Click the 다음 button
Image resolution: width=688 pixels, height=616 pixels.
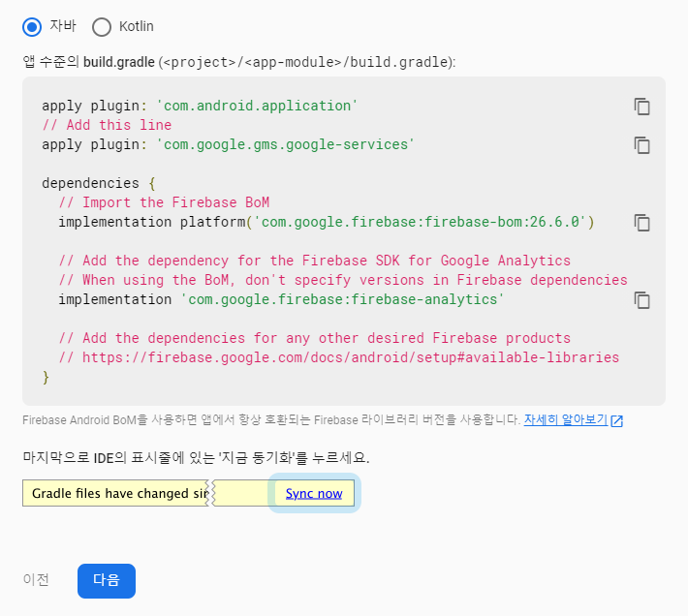coord(107,580)
